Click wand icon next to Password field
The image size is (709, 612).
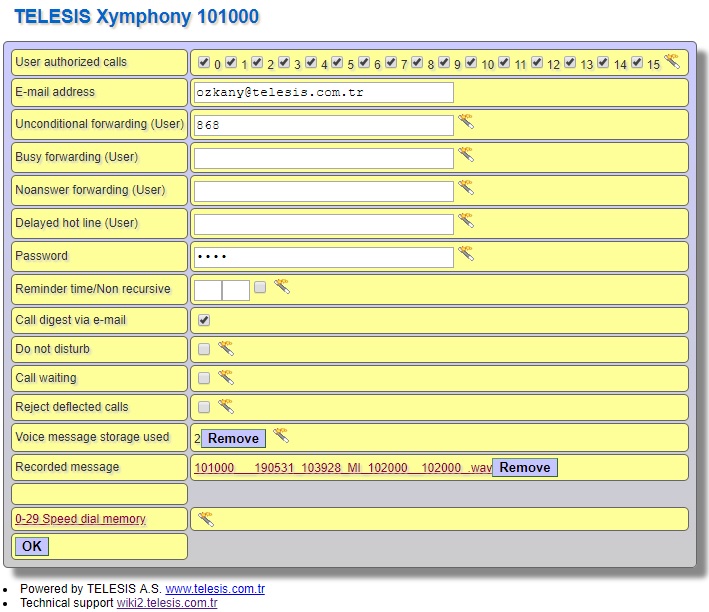pyautogui.click(x=466, y=255)
